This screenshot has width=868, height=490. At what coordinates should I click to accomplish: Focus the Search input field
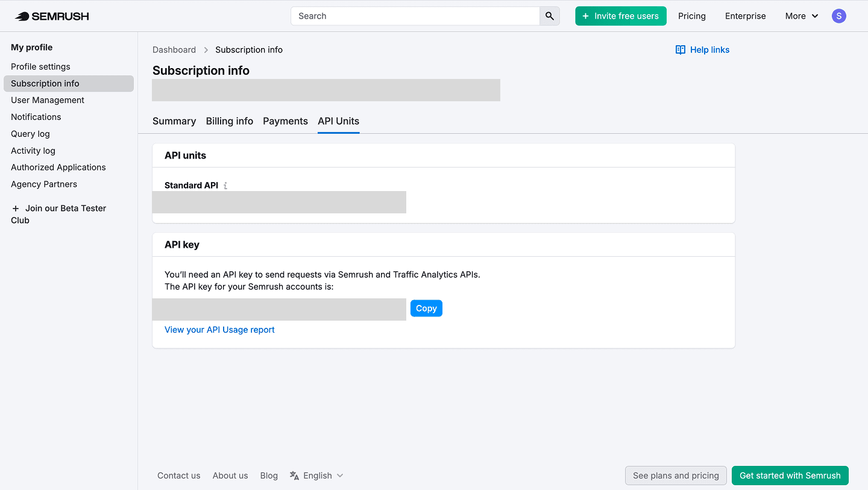(415, 16)
